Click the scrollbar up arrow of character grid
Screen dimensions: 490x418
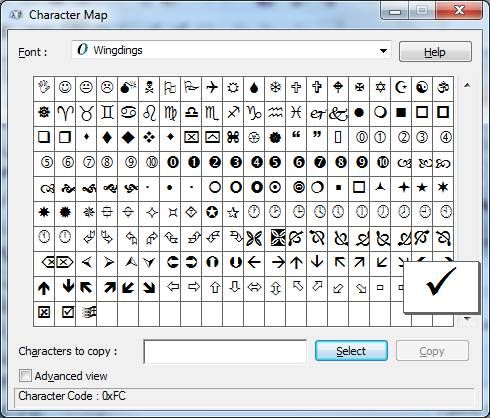click(x=467, y=85)
